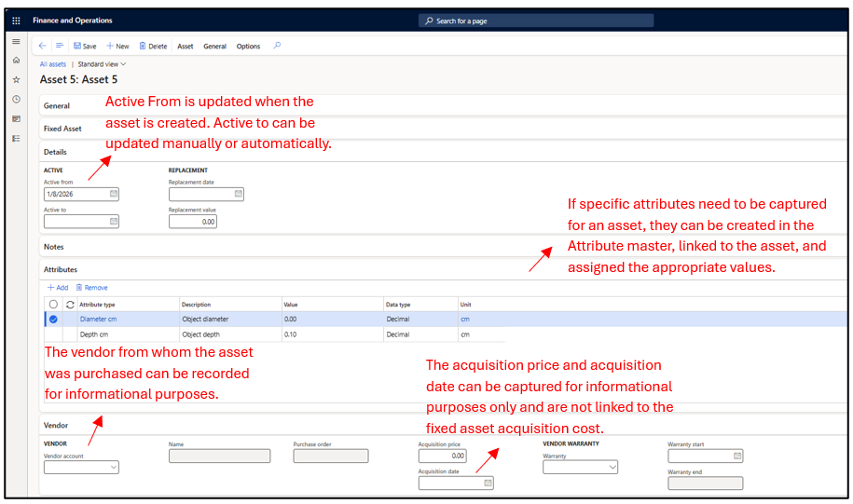Select the Depth cm attribute row

pos(275,334)
